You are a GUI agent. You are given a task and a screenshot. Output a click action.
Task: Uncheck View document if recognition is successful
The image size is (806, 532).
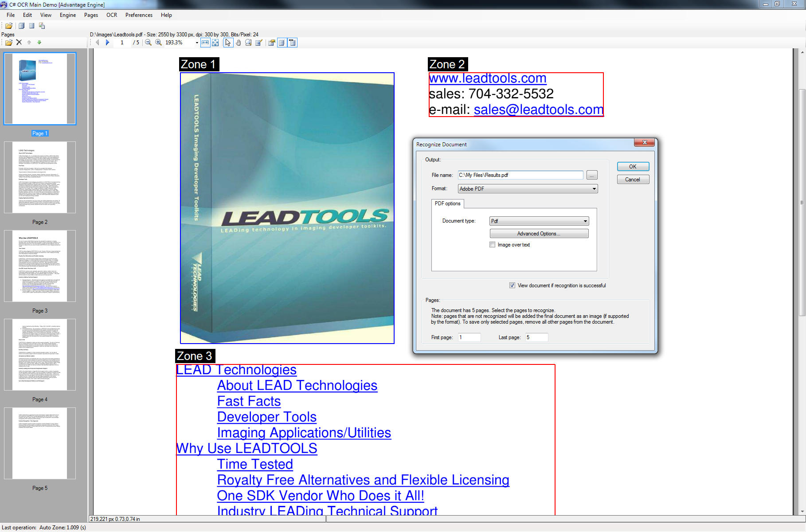click(512, 285)
